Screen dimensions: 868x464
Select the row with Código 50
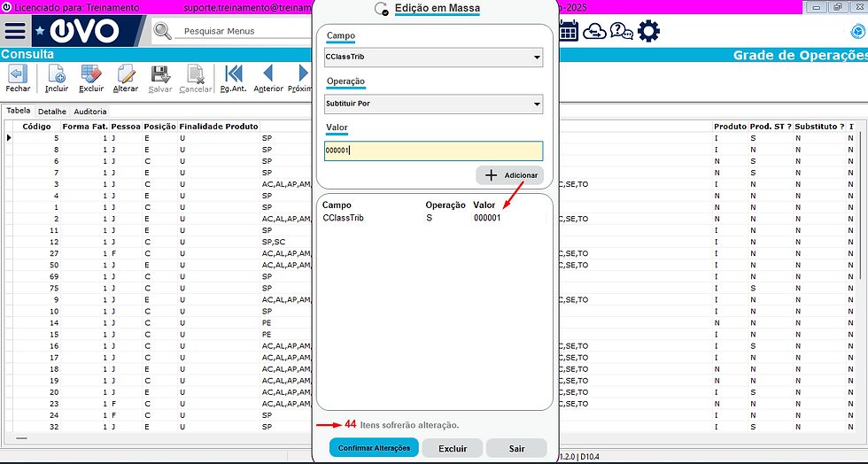[x=160, y=266]
